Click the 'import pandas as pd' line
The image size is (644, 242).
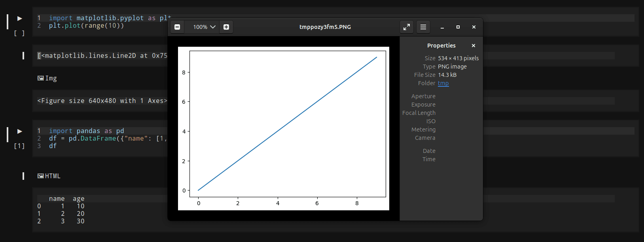(x=87, y=131)
